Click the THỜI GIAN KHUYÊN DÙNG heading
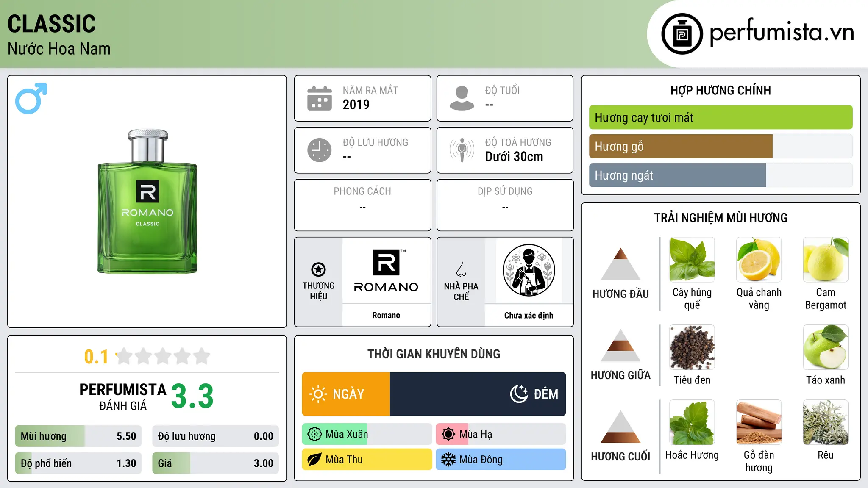Screen dimensions: 868x488 (x=434, y=354)
